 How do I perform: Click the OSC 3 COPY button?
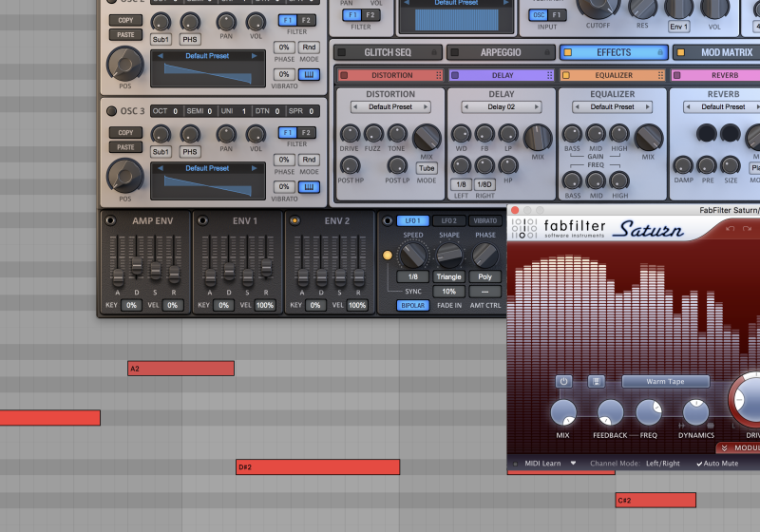pyautogui.click(x=123, y=133)
